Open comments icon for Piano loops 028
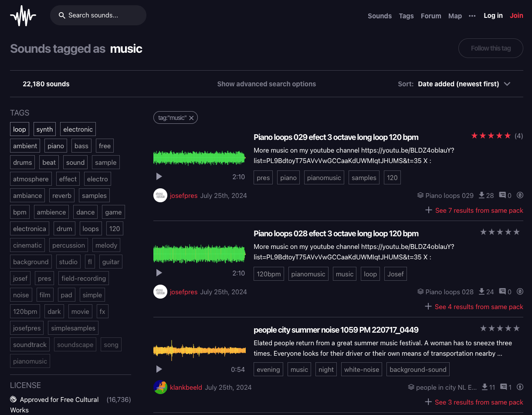Image resolution: width=532 pixels, height=415 pixels. point(502,292)
